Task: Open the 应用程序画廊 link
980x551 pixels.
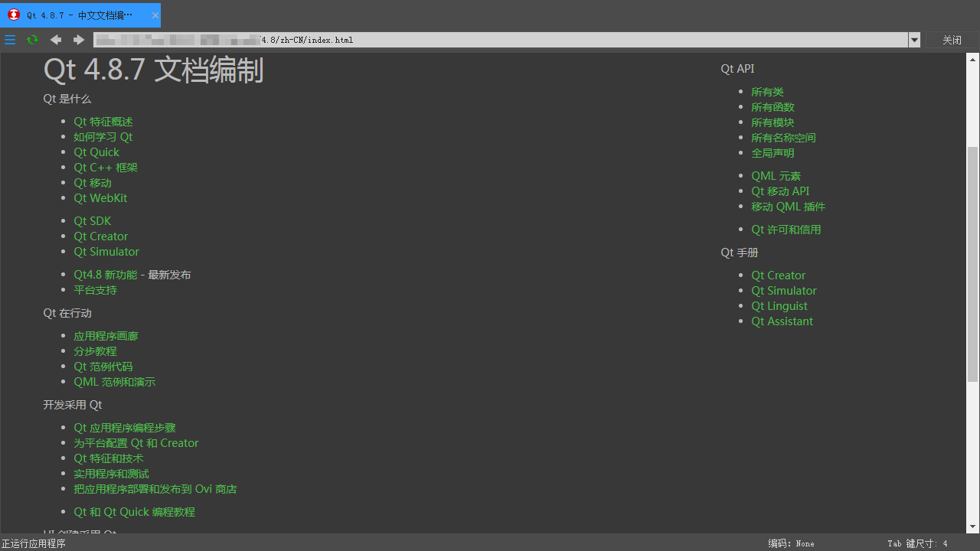Action: click(x=106, y=336)
